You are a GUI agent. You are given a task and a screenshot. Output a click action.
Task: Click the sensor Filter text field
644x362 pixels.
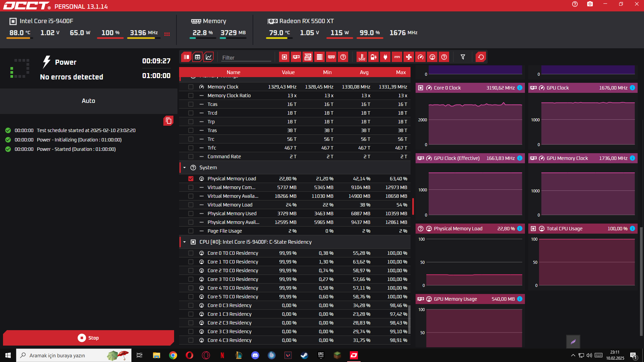(x=246, y=58)
